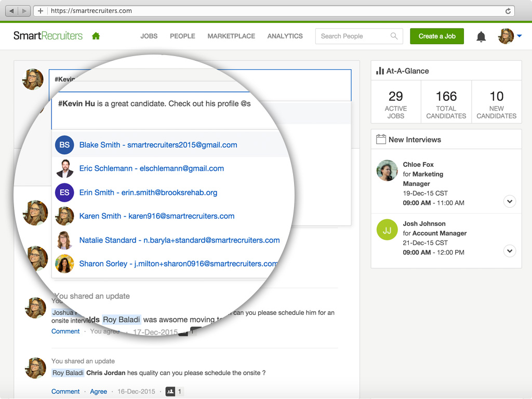Expand Josh Johnson interview chevron
The height and width of the screenshot is (399, 532).
510,251
